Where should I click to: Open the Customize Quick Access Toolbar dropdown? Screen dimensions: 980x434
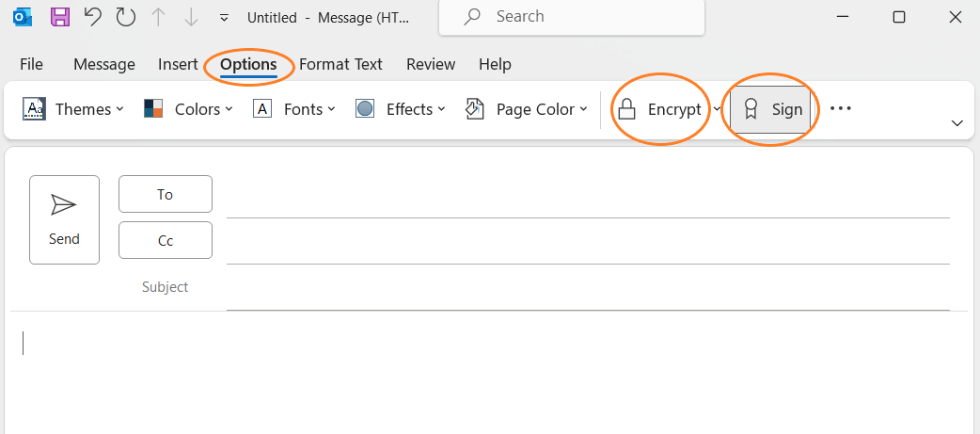[x=225, y=18]
